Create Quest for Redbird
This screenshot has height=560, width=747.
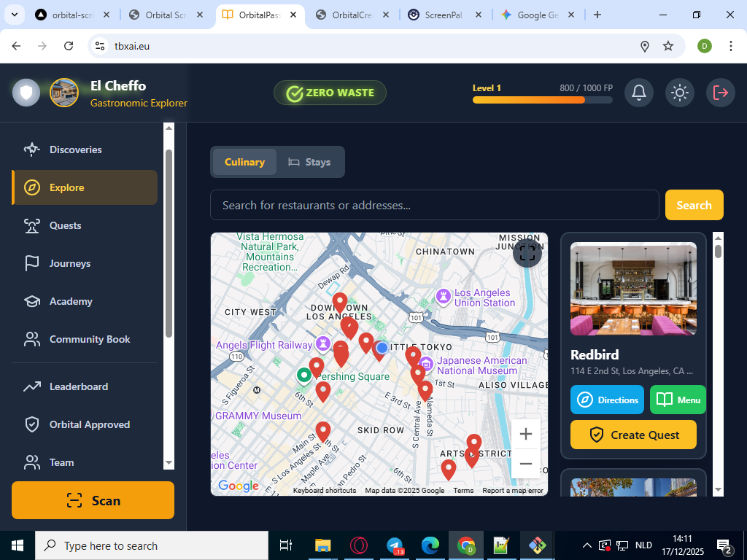click(633, 435)
